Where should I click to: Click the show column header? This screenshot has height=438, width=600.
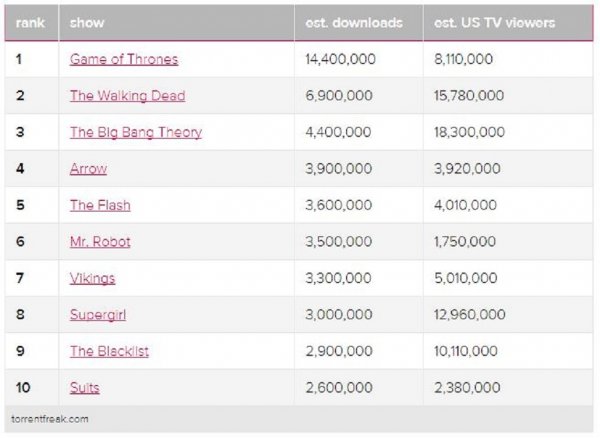click(x=86, y=22)
